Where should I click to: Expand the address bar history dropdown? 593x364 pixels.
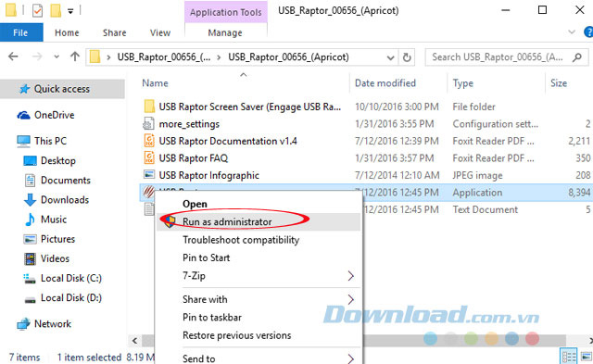point(390,57)
